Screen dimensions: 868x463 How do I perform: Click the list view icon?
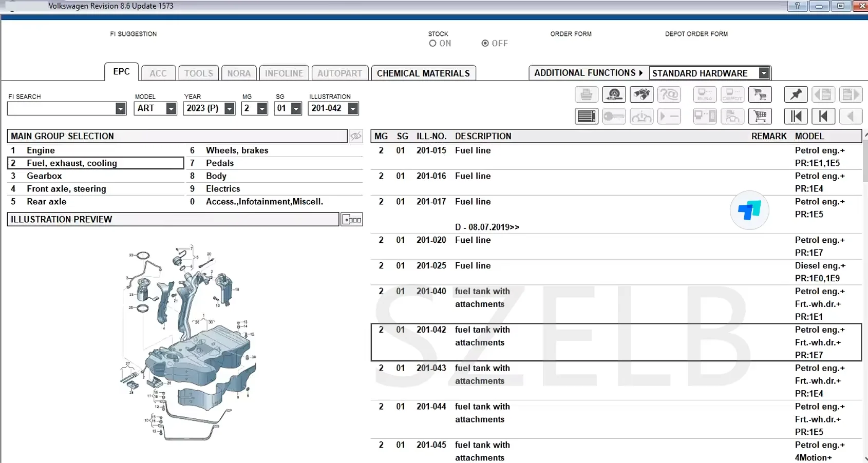click(x=586, y=117)
